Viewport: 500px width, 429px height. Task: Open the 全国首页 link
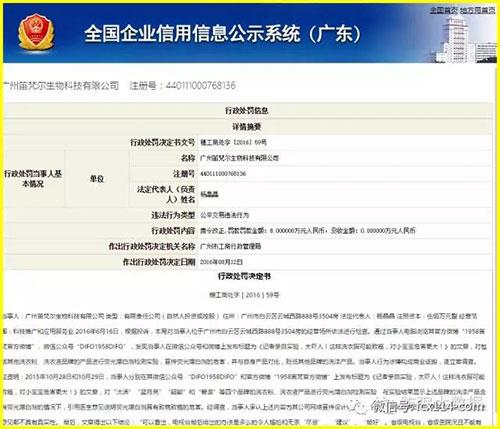coord(444,10)
